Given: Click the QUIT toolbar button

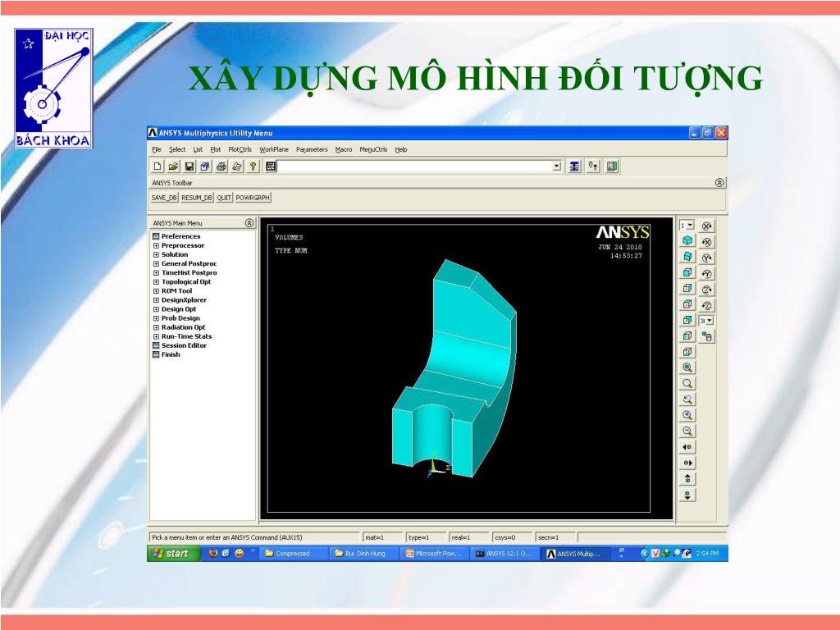Looking at the screenshot, I should pyautogui.click(x=224, y=198).
